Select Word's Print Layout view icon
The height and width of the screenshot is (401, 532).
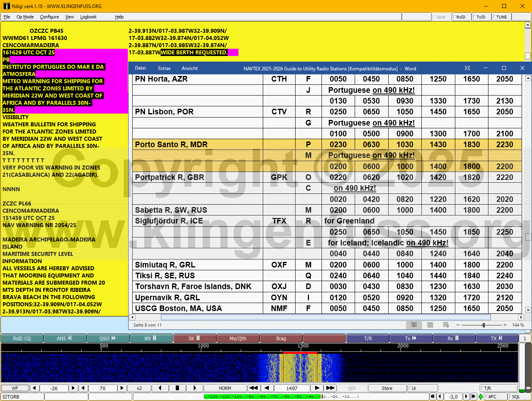click(x=430, y=325)
